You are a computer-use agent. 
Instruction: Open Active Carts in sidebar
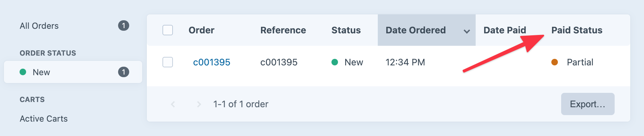(44, 119)
